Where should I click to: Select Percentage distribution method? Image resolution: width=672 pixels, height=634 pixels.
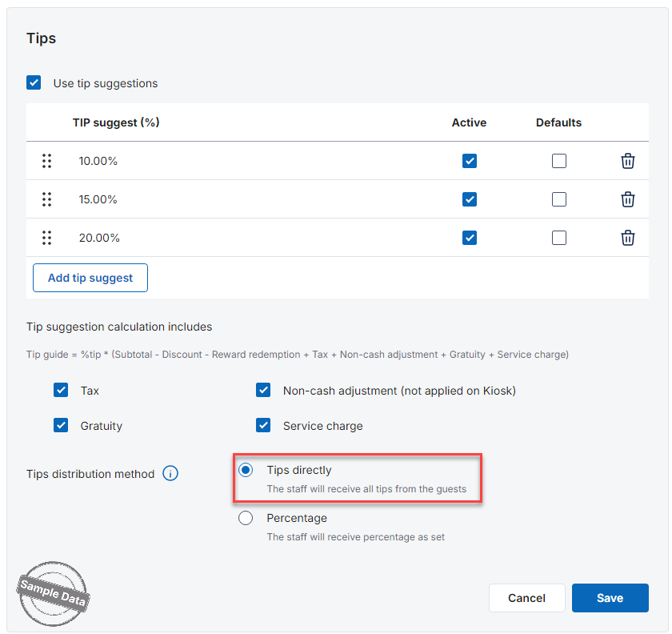pos(246,518)
